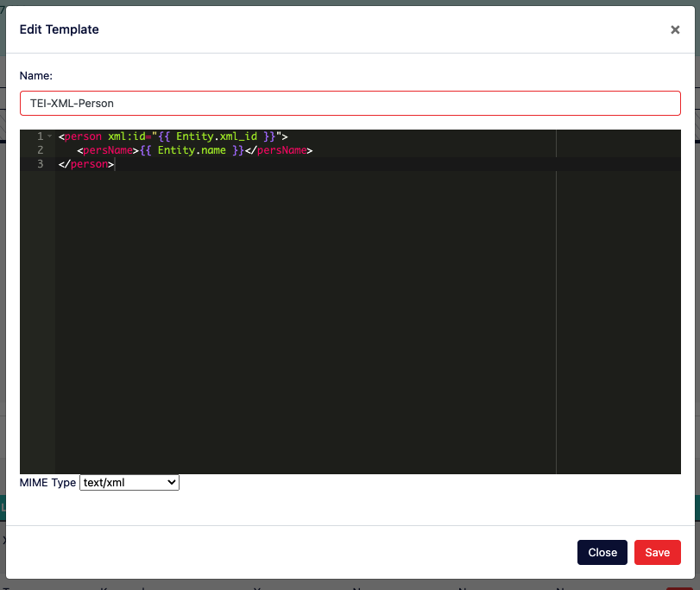Click line number 3 in the gutter

click(x=41, y=164)
